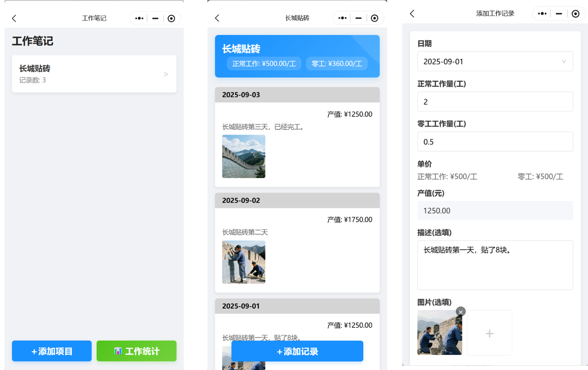View the Great Wall photo in 2025-09-03 record
Viewport: 588px width, 370px height.
[x=244, y=156]
